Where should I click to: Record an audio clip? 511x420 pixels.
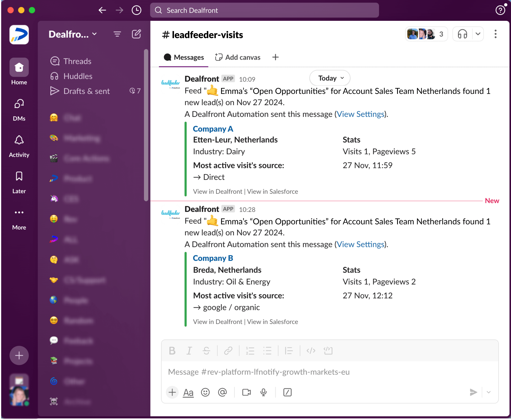pos(263,392)
